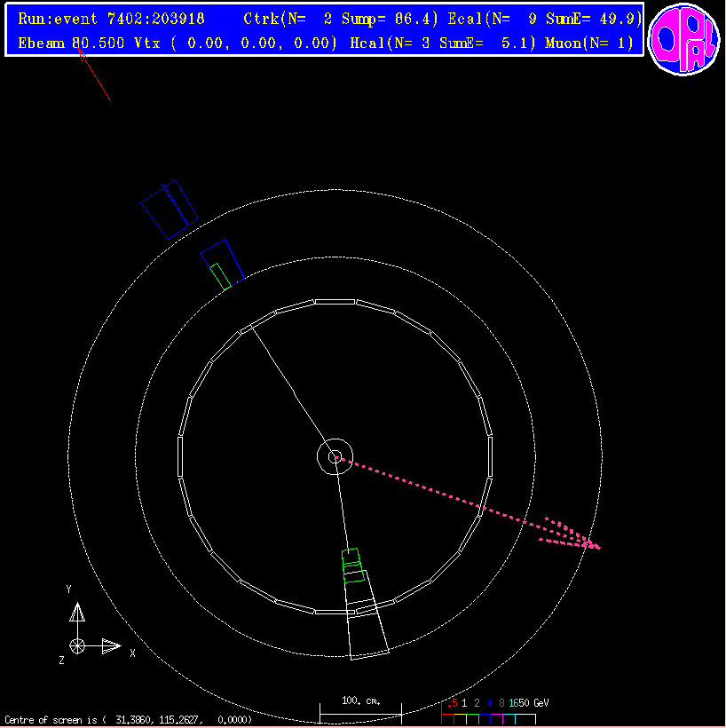The width and height of the screenshot is (726, 728).
Task: Click the 100 cm scale bar
Action: click(360, 708)
